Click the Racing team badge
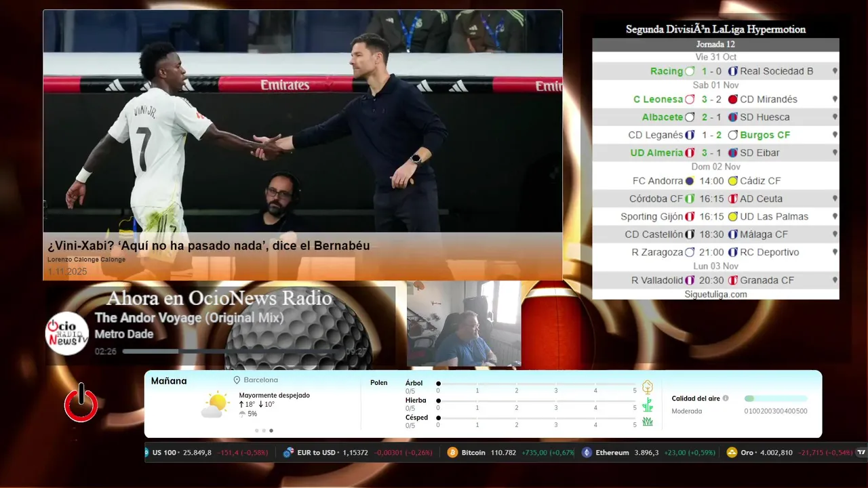 690,71
